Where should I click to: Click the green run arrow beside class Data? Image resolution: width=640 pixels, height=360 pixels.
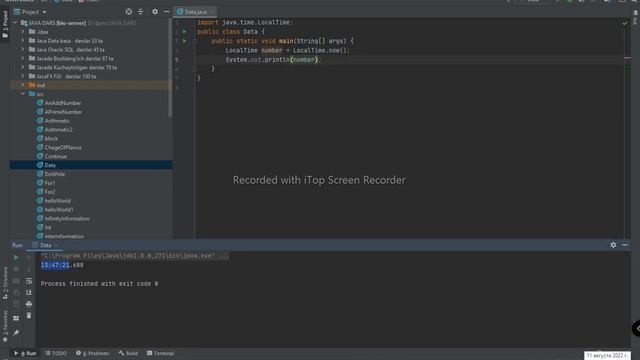184,31
